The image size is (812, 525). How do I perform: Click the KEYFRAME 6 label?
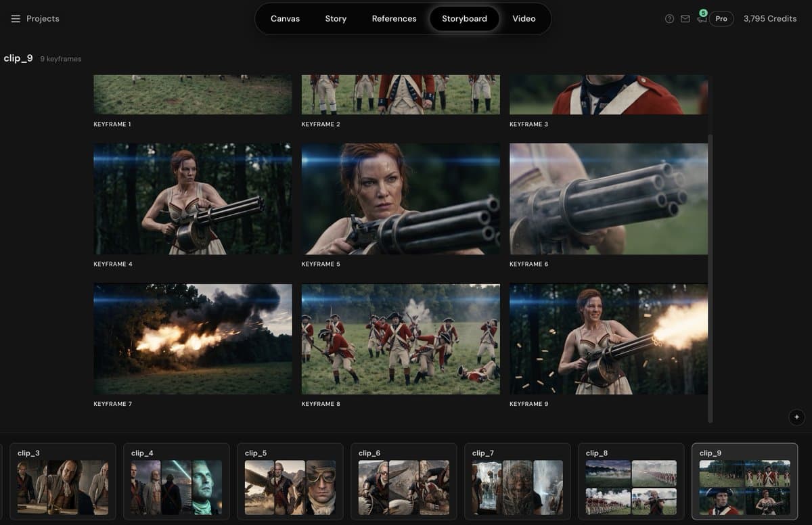click(x=528, y=265)
